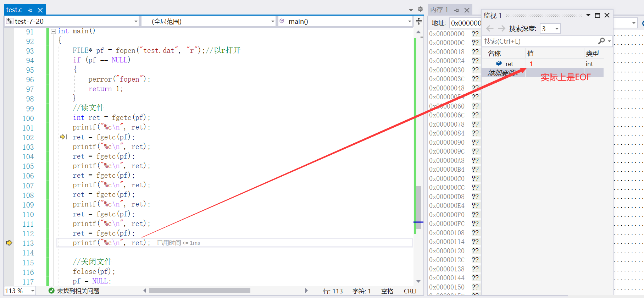Viewport: 644px width, 298px height.
Task: Click the perror("fopen") statement on line 96
Action: pyautogui.click(x=120, y=79)
